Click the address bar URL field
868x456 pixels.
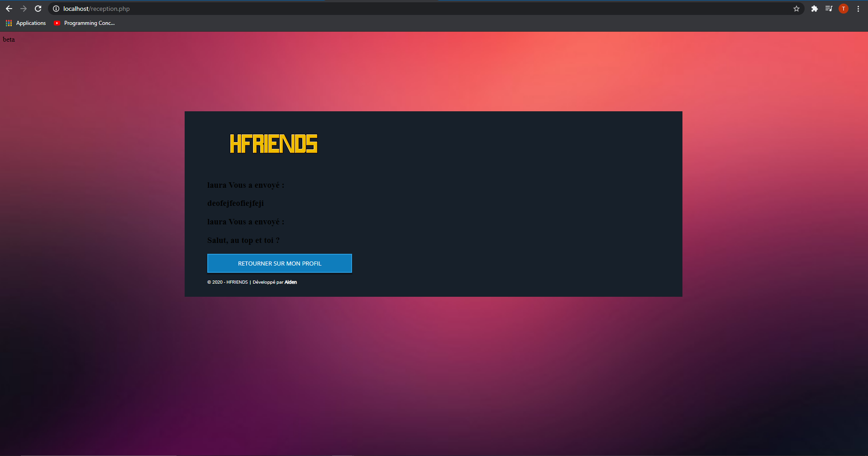(425, 9)
